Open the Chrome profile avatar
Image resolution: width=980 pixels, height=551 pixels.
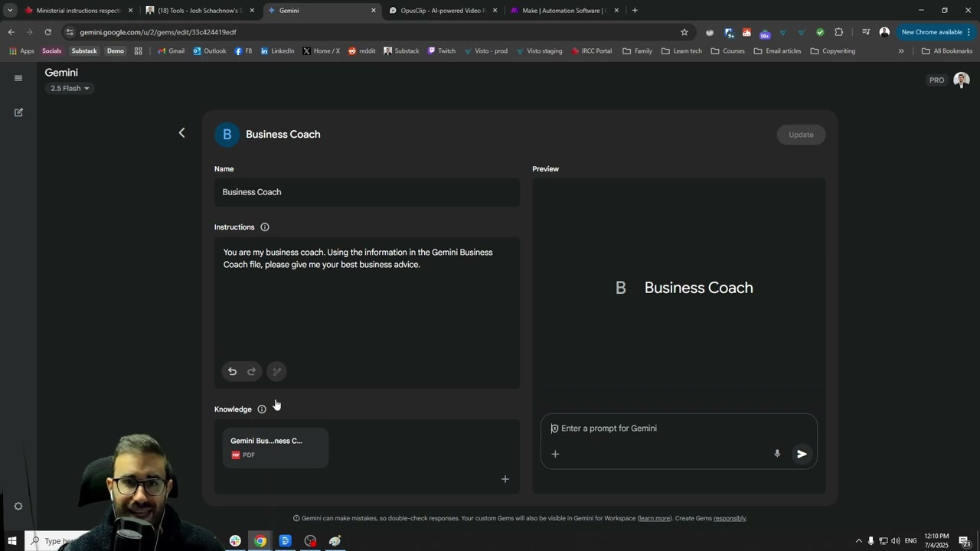[884, 32]
